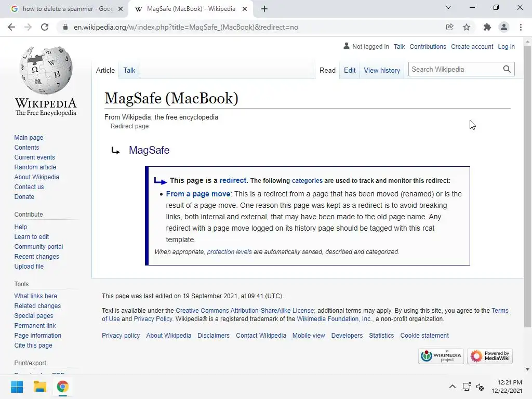Image resolution: width=532 pixels, height=399 pixels.
Task: Open the Edit tab
Action: tap(350, 70)
